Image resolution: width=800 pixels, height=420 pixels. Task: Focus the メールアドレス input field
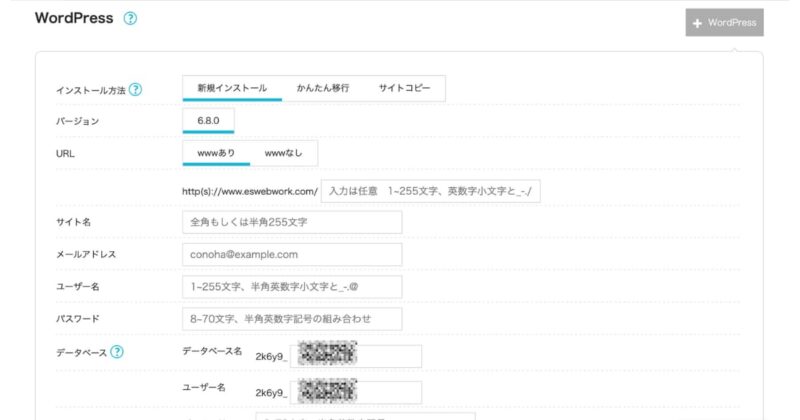[x=292, y=254]
